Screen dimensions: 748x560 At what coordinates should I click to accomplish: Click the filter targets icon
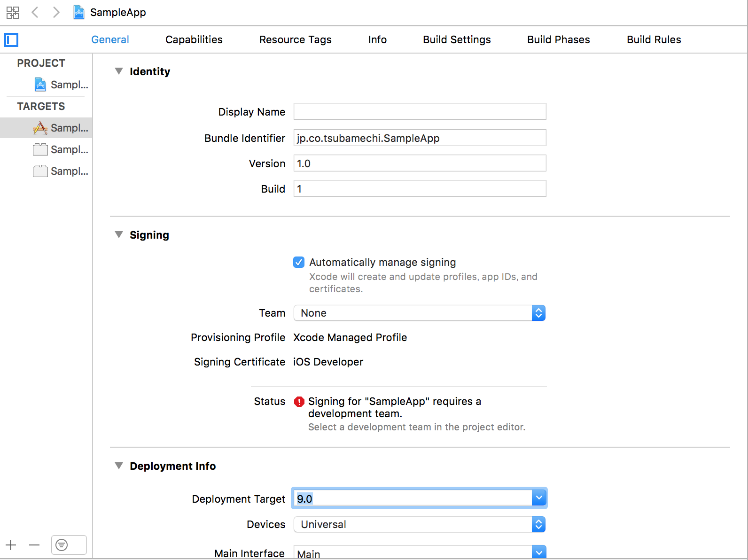tap(62, 545)
